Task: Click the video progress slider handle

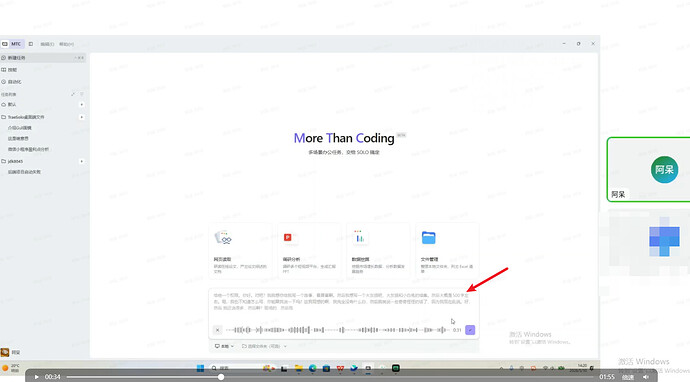Action: click(221, 377)
